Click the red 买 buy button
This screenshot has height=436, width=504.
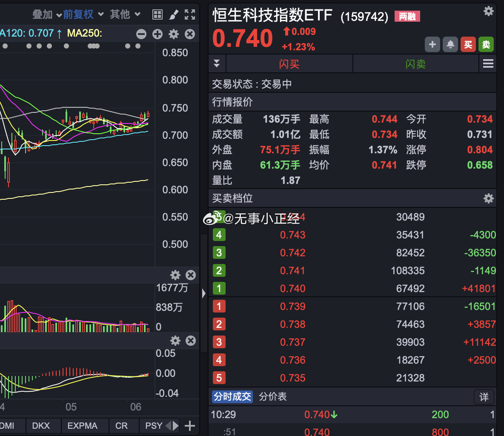coord(468,44)
